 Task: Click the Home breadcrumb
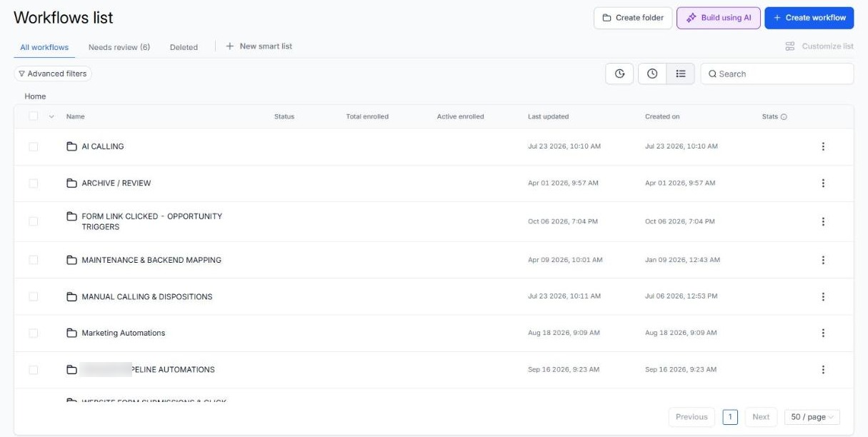(x=35, y=96)
